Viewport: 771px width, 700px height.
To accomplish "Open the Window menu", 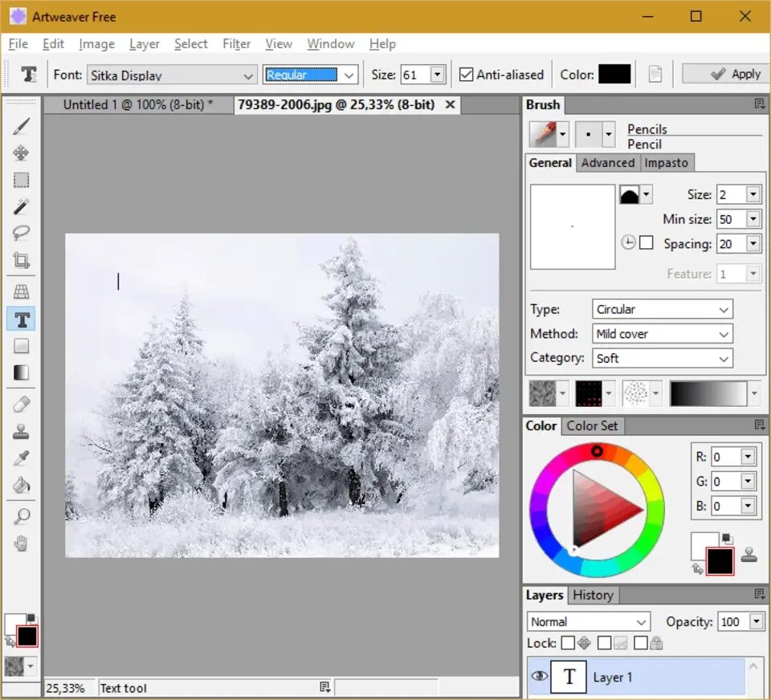I will [x=330, y=43].
